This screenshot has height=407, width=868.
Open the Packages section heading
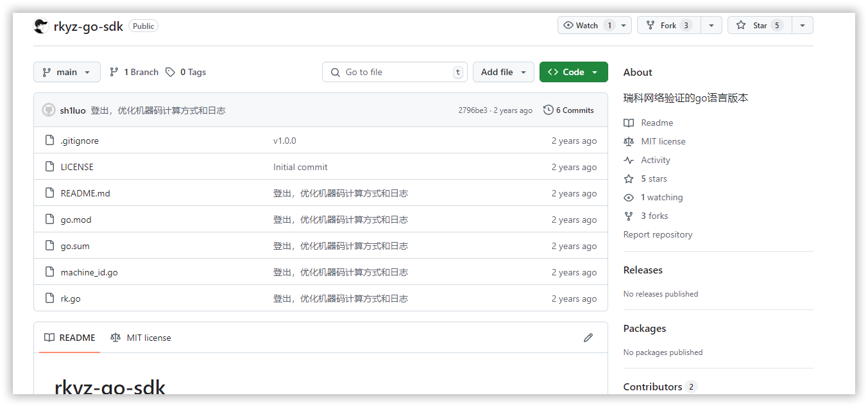[645, 329]
